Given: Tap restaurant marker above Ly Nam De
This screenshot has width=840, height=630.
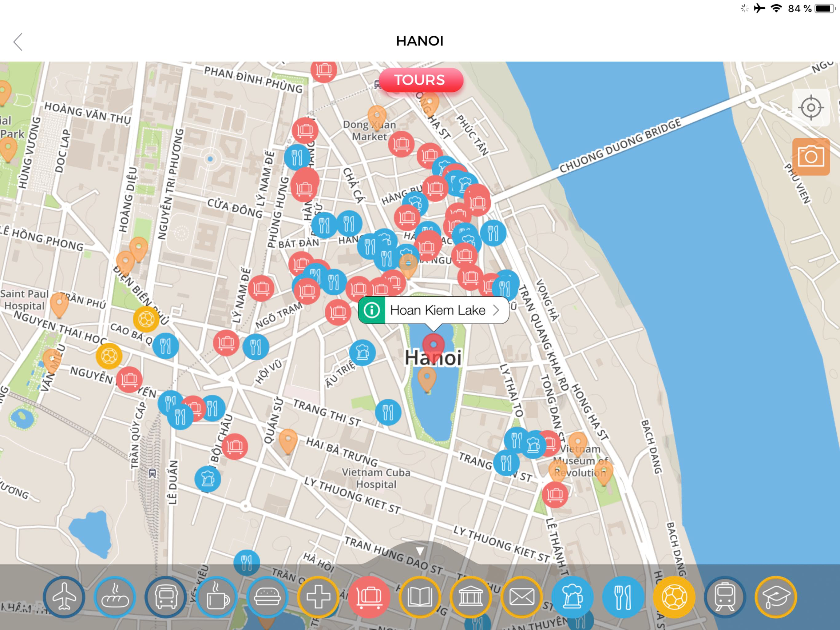Looking at the screenshot, I should coord(297,157).
